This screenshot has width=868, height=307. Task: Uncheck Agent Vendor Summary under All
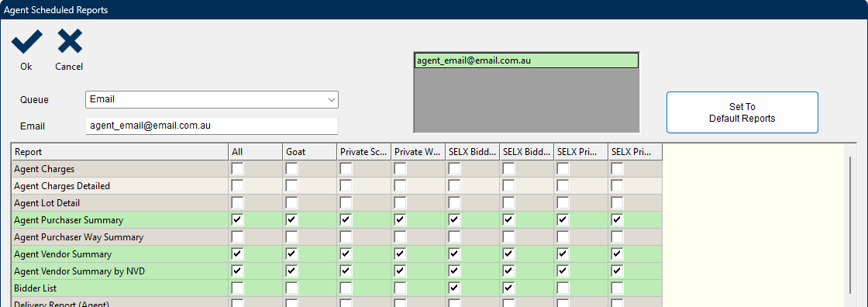[x=237, y=254]
